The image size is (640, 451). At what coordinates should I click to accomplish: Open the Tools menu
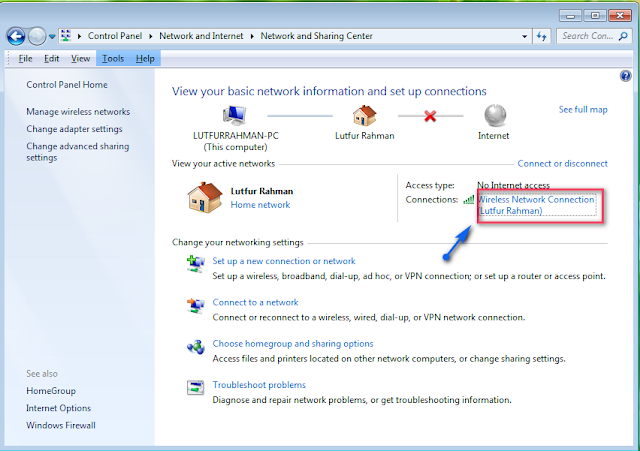point(113,59)
